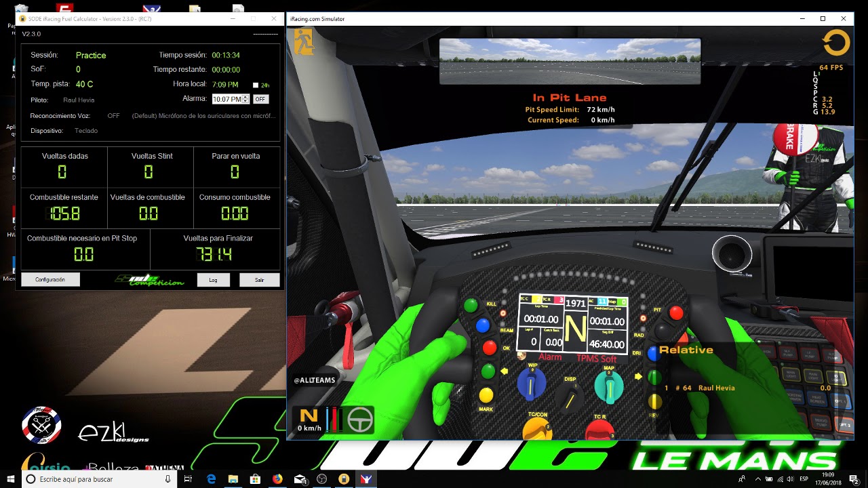This screenshot has width=868, height=488.
Task: Toggle the alarm OFF button
Action: click(x=260, y=99)
